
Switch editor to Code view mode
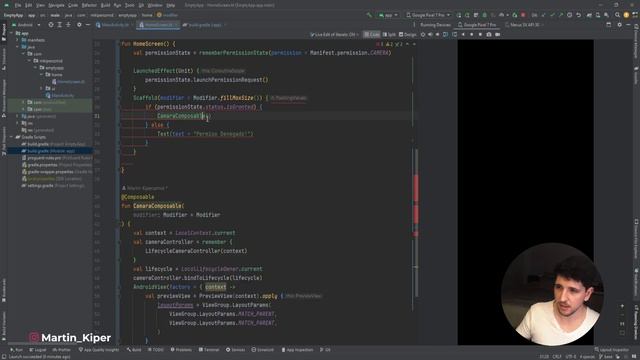point(371,35)
